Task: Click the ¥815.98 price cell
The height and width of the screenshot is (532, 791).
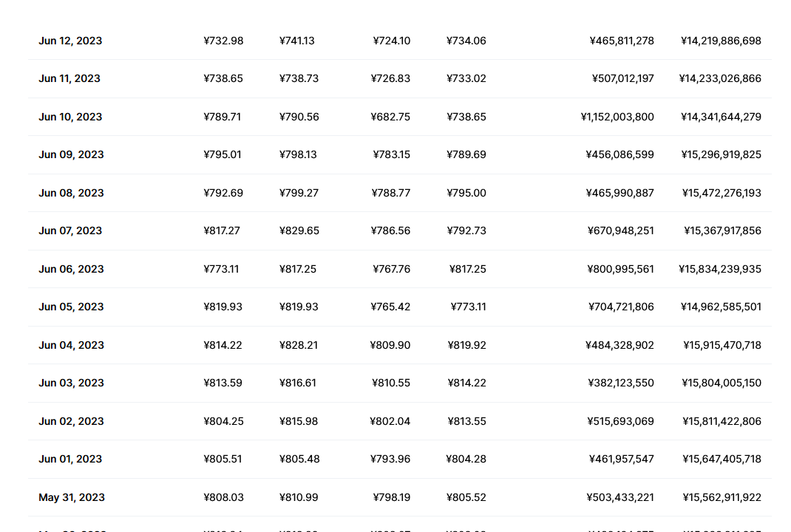Action: click(x=299, y=421)
